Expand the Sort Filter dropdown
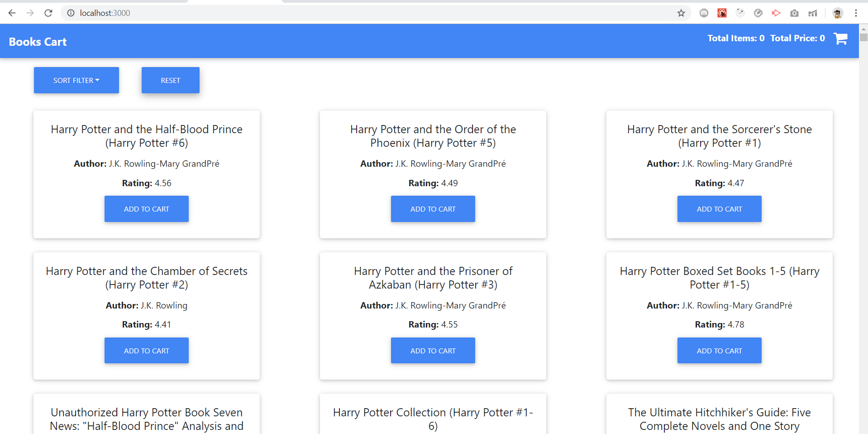The image size is (868, 434). (76, 80)
